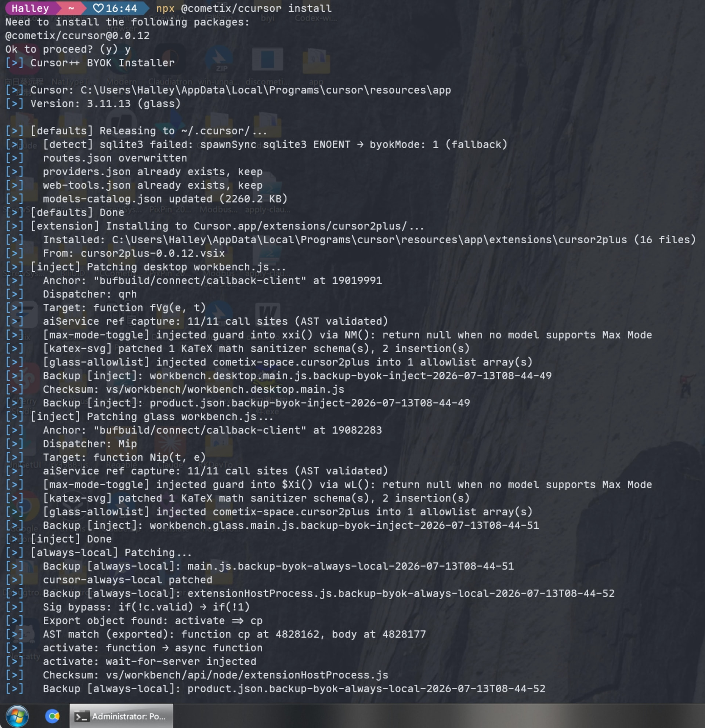
Task: Click the 'Ok to proceed? (y) y' line
Action: 68,49
